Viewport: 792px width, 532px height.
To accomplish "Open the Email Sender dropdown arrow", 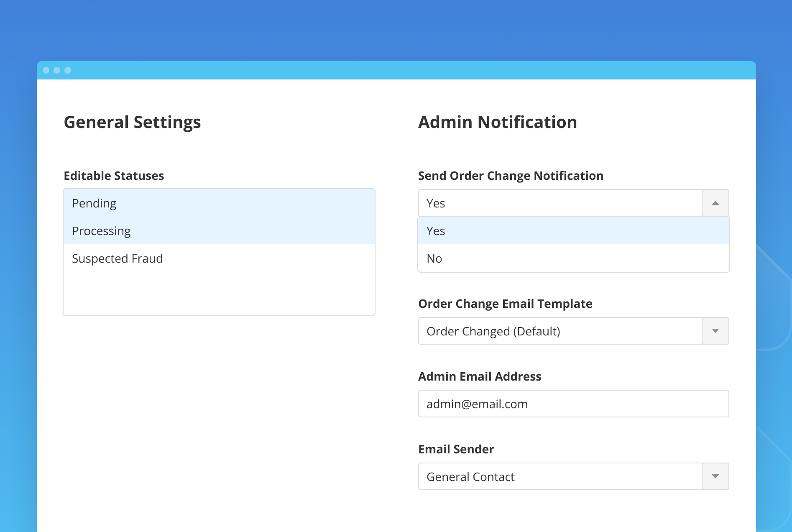I will 715,476.
